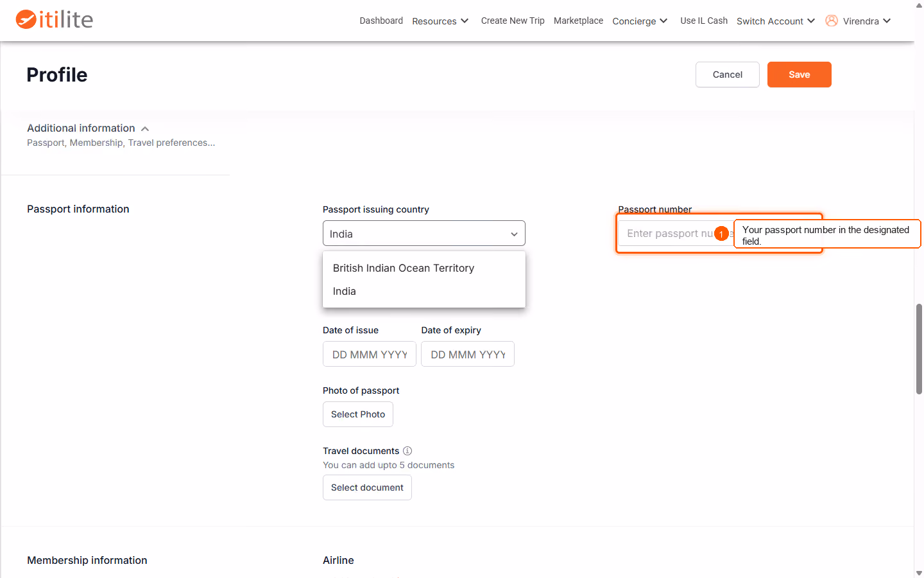Image resolution: width=924 pixels, height=578 pixels.
Task: Open Create New Trip
Action: click(513, 21)
